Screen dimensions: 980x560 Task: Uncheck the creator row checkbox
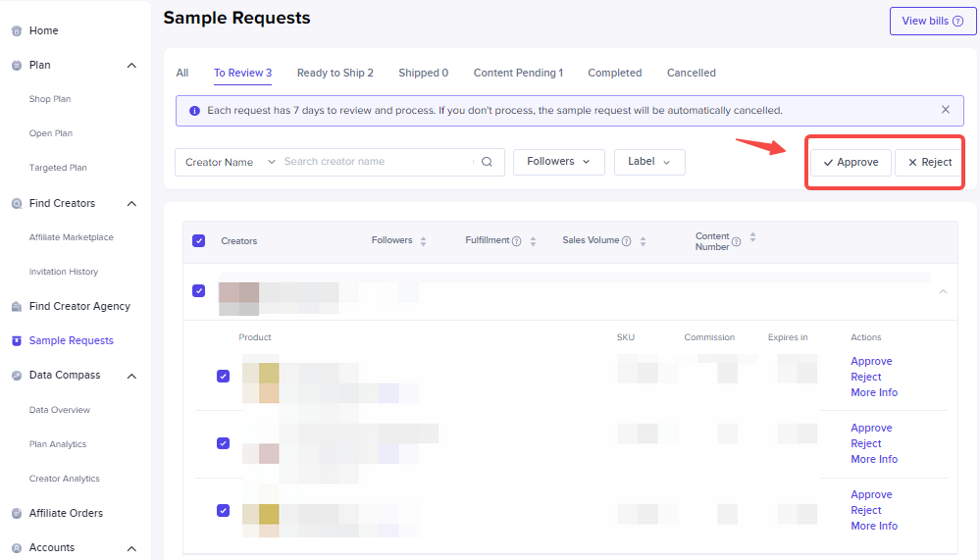[x=199, y=291]
